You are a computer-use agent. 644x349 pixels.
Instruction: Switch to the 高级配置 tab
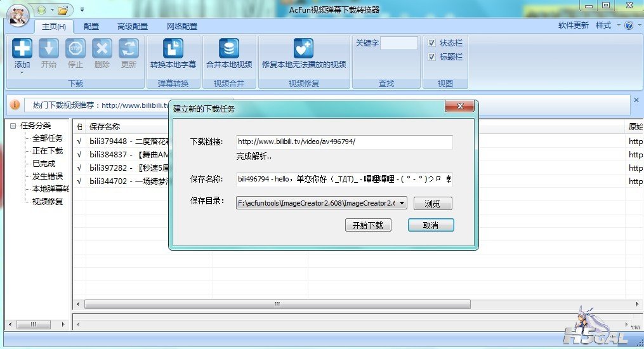coord(132,26)
